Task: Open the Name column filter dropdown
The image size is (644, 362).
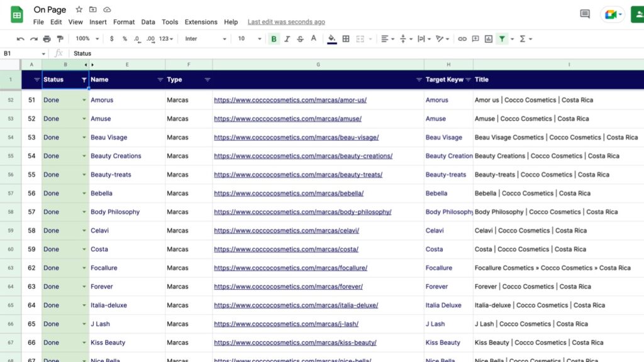Action: pos(160,80)
